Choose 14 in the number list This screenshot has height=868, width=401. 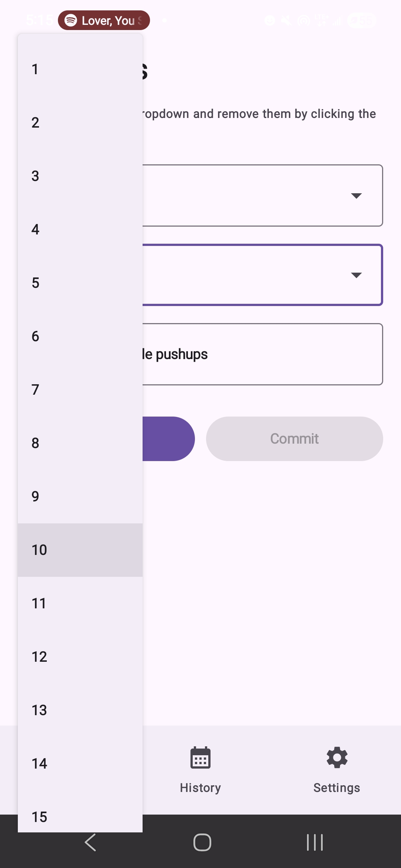[80, 763]
